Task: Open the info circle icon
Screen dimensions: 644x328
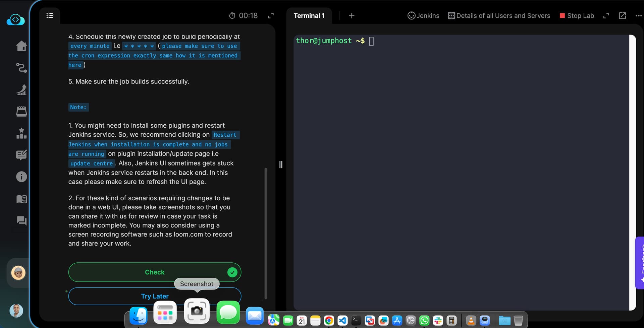Action: pos(21,177)
